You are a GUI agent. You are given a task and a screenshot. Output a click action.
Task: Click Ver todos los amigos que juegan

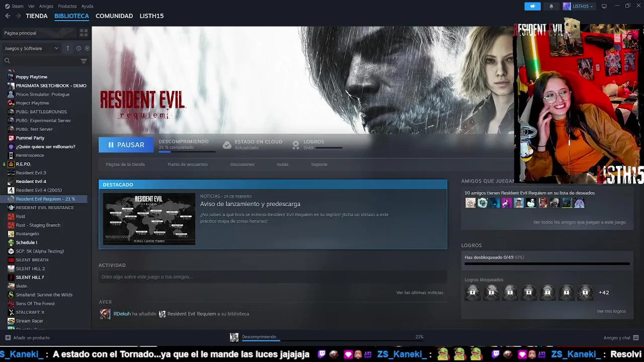[x=580, y=222]
